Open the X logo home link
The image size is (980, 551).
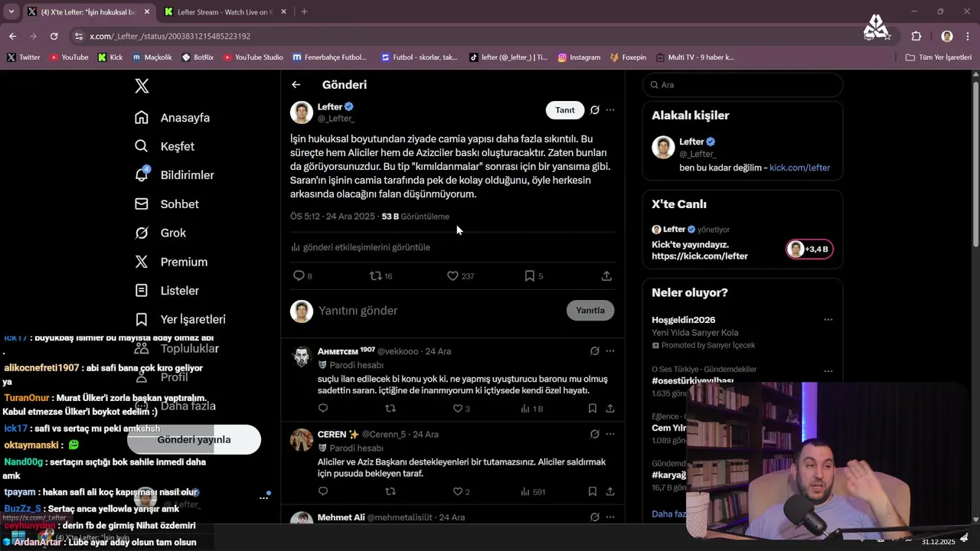click(x=142, y=86)
